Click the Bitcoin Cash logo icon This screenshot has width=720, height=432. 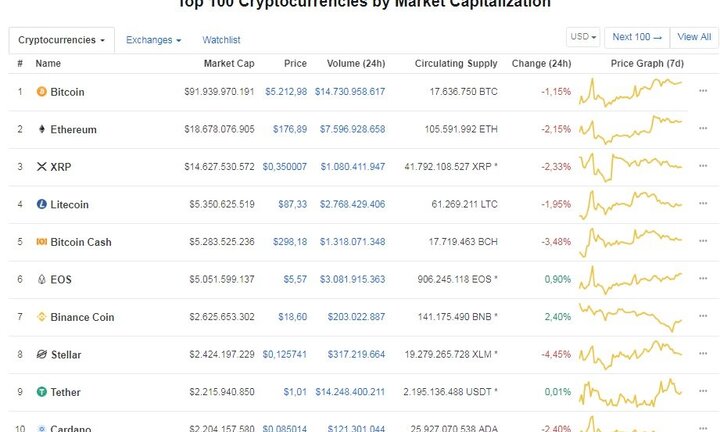pos(41,242)
